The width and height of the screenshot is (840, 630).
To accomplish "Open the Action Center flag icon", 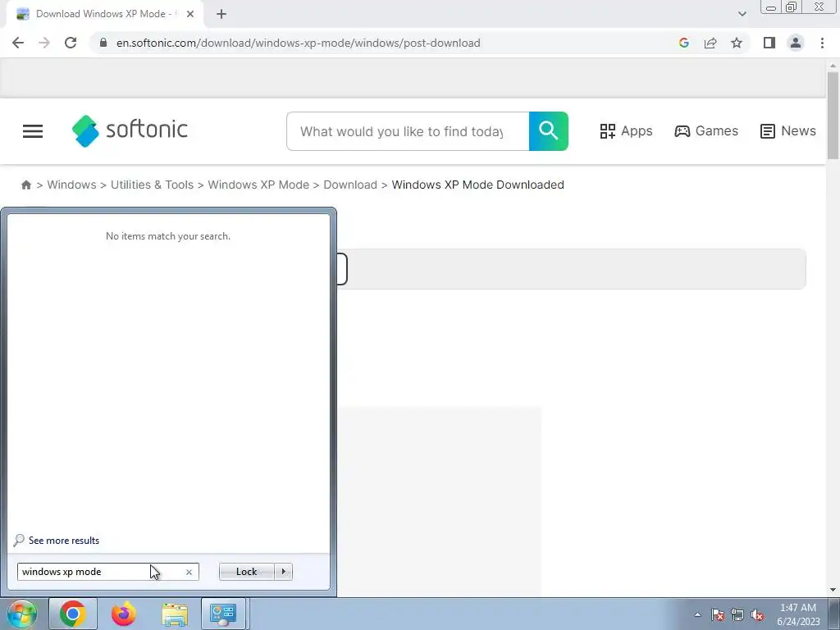I will coord(718,614).
